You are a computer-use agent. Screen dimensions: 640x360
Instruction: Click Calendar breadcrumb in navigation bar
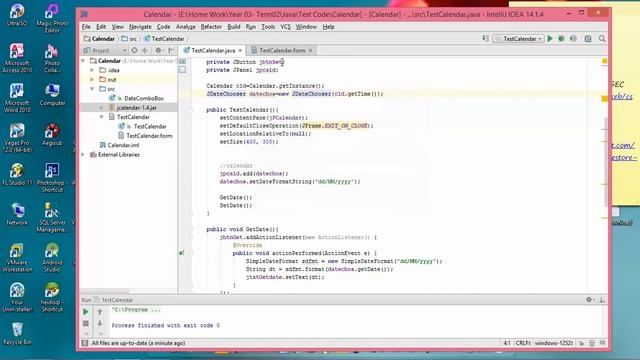99,39
